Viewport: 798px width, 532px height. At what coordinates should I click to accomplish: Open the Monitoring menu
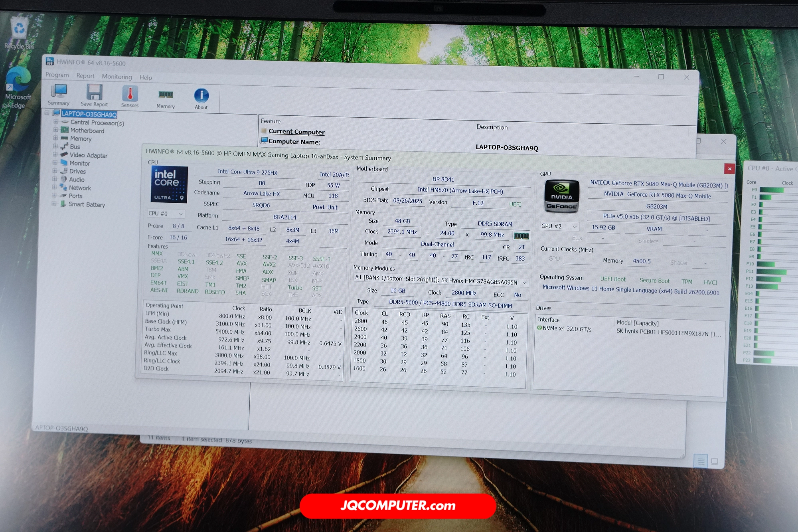pyautogui.click(x=117, y=77)
